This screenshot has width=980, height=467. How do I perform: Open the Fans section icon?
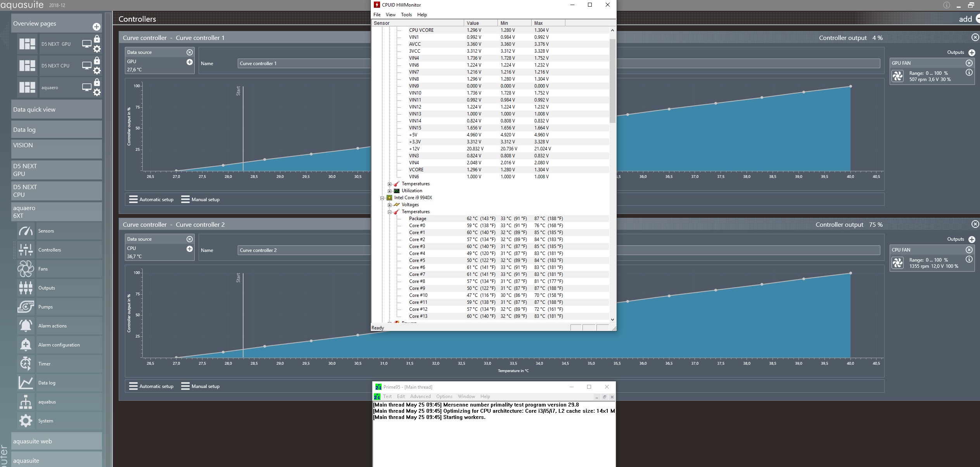pyautogui.click(x=26, y=269)
